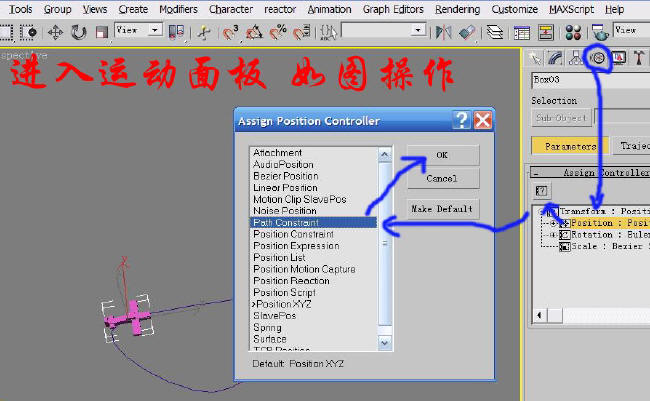Click scroll-up arrow of the controller list
Viewport: 650px width, 401px height.
(x=385, y=155)
